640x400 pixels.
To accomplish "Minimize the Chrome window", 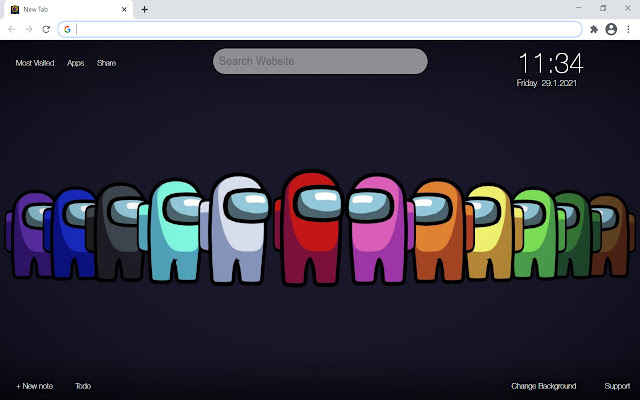I will click(x=578, y=8).
